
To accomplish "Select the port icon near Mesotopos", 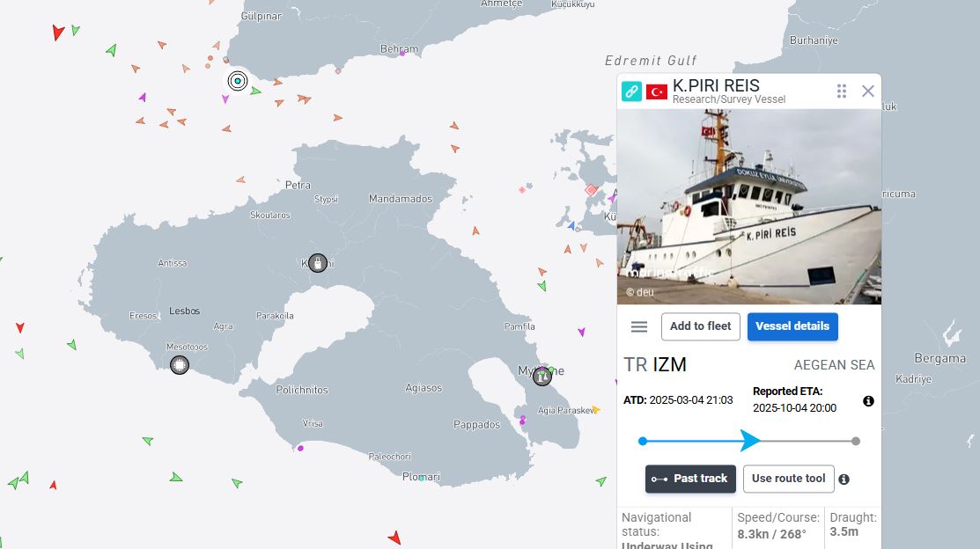I will coord(180,364).
